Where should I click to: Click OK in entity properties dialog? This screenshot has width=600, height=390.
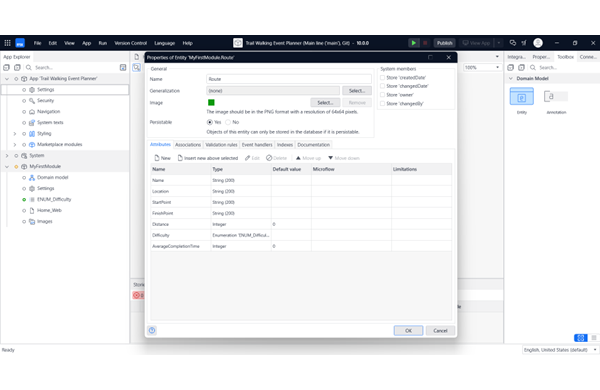click(408, 331)
